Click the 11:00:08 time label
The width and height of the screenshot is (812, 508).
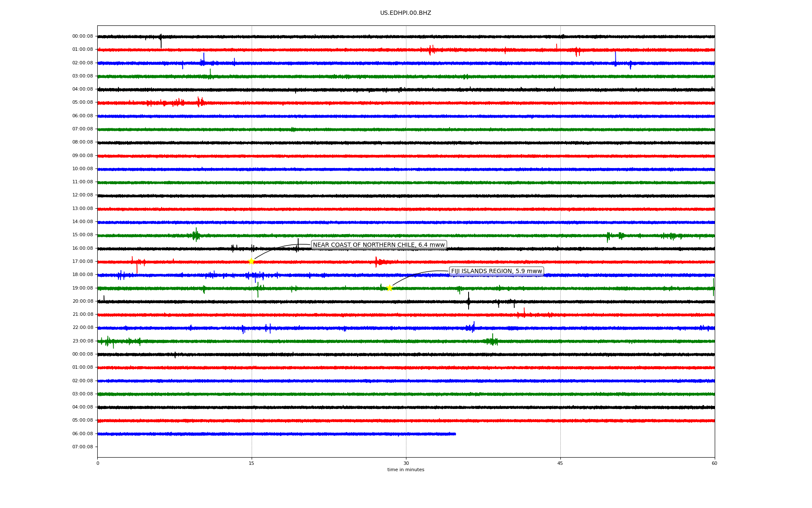pyautogui.click(x=82, y=182)
